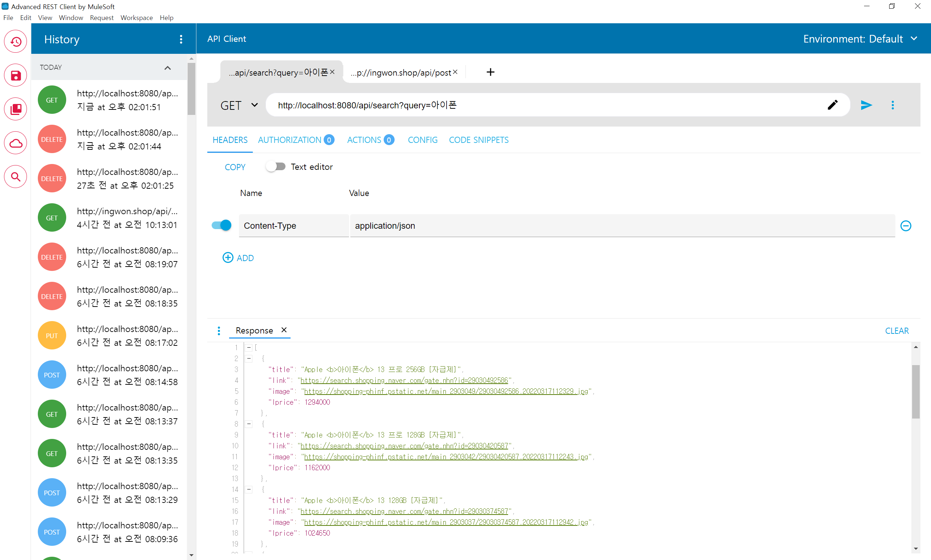Switch to the CONFIG tab
The height and width of the screenshot is (560, 931).
pyautogui.click(x=423, y=140)
